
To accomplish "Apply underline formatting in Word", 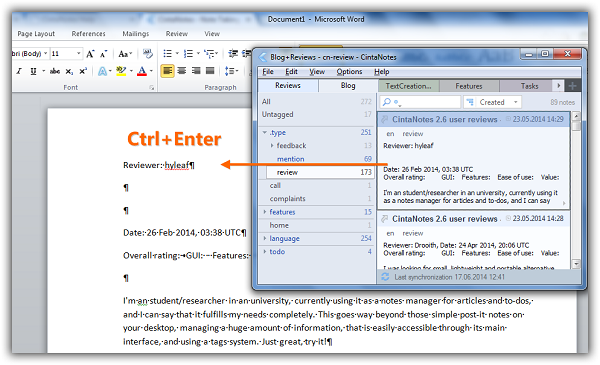I will 34,72.
